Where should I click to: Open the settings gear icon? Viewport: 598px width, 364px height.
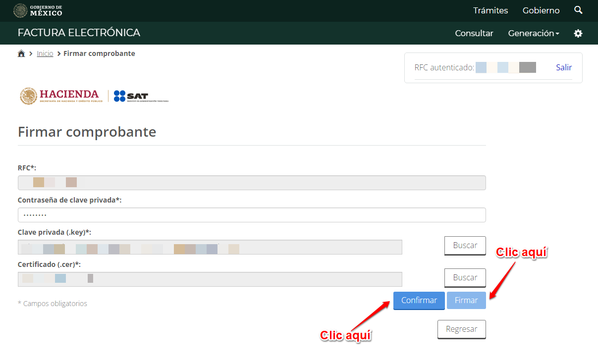click(x=578, y=33)
